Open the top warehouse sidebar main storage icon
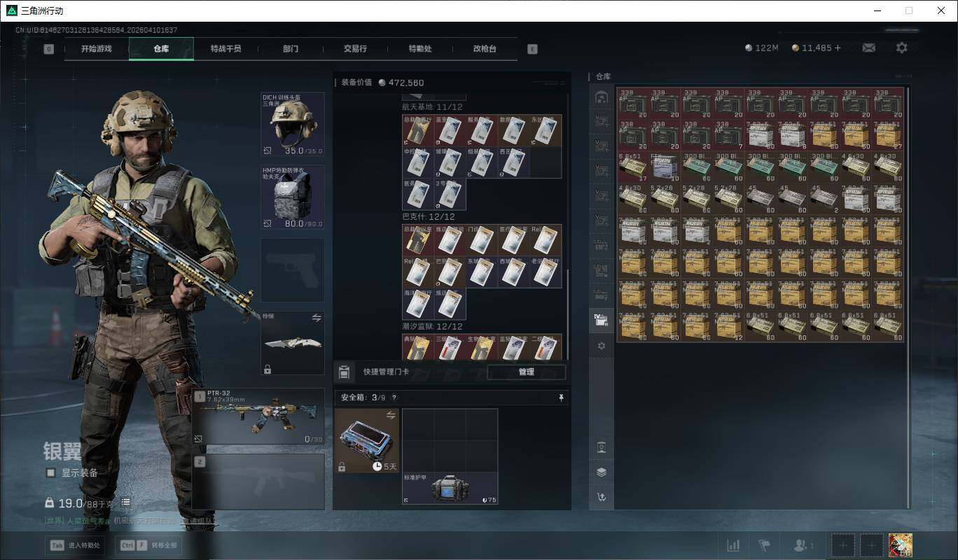 [601, 97]
